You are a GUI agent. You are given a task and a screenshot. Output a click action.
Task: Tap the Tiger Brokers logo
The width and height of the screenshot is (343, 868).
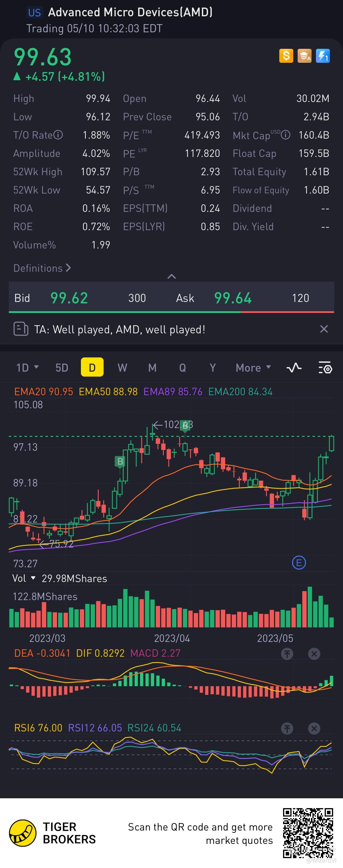pyautogui.click(x=53, y=833)
